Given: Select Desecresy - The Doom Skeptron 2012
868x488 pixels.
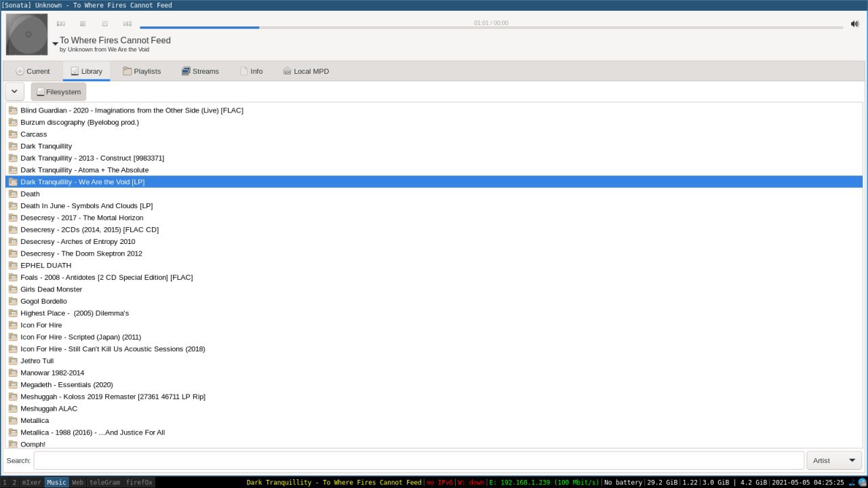Looking at the screenshot, I should point(434,253).
